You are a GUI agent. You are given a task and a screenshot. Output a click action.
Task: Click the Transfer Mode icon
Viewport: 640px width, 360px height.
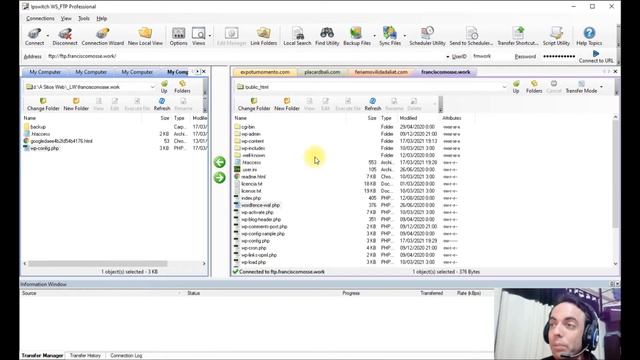581,87
